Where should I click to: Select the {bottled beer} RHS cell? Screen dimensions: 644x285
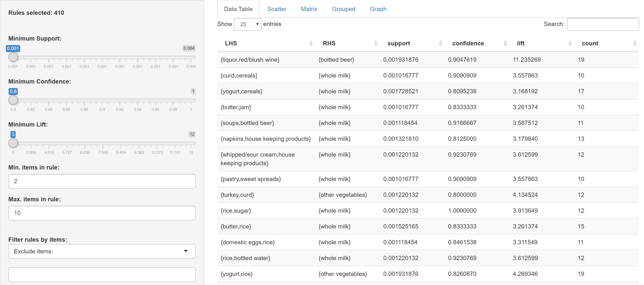[x=336, y=60]
